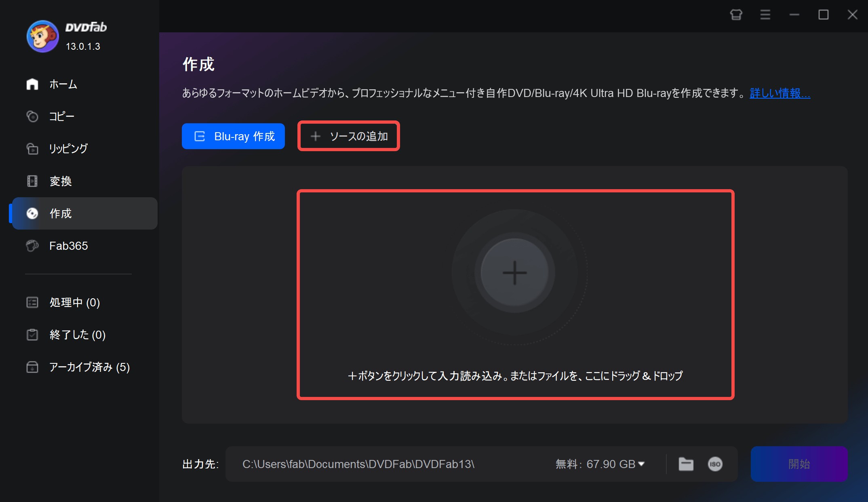Click the large round plus add button
This screenshot has width=868, height=502.
514,273
